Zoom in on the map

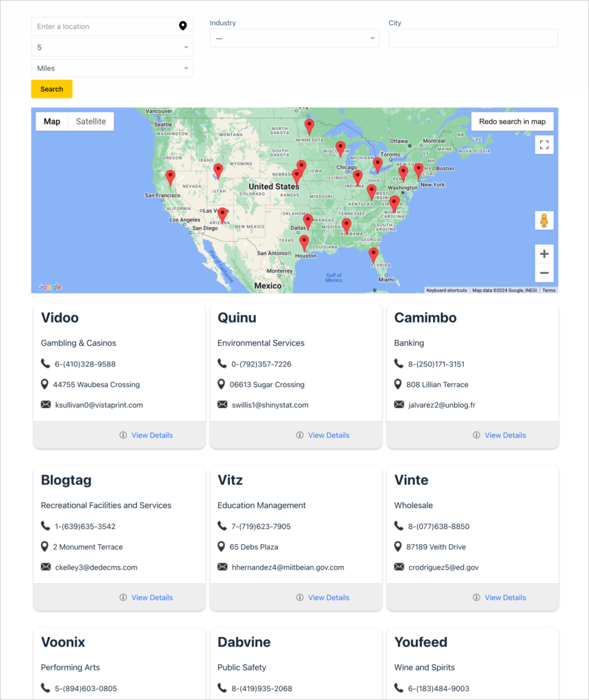pos(544,254)
